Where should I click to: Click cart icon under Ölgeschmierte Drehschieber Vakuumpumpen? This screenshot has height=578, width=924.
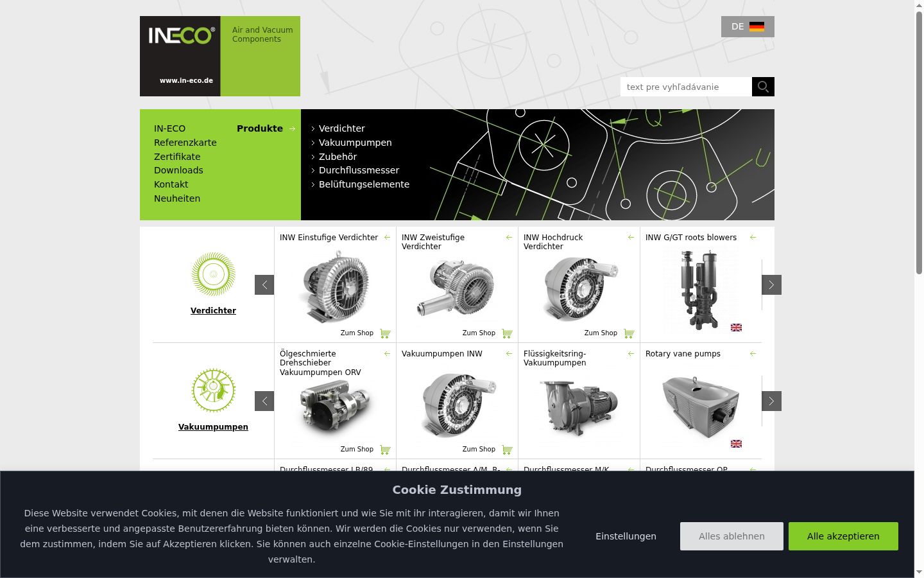pos(385,450)
